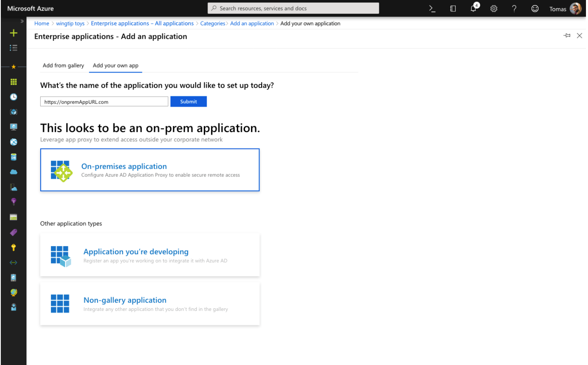Open the green grid Dashboard icon

pyautogui.click(x=13, y=82)
